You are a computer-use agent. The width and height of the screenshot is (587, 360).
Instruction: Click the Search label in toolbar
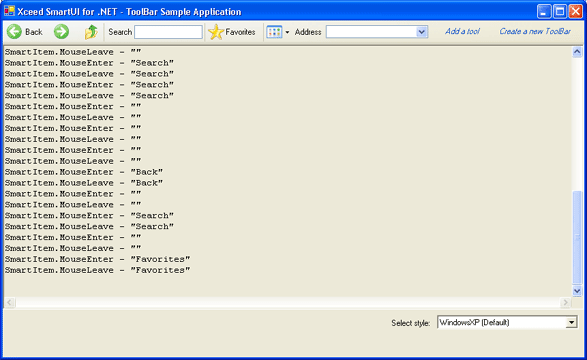[120, 32]
